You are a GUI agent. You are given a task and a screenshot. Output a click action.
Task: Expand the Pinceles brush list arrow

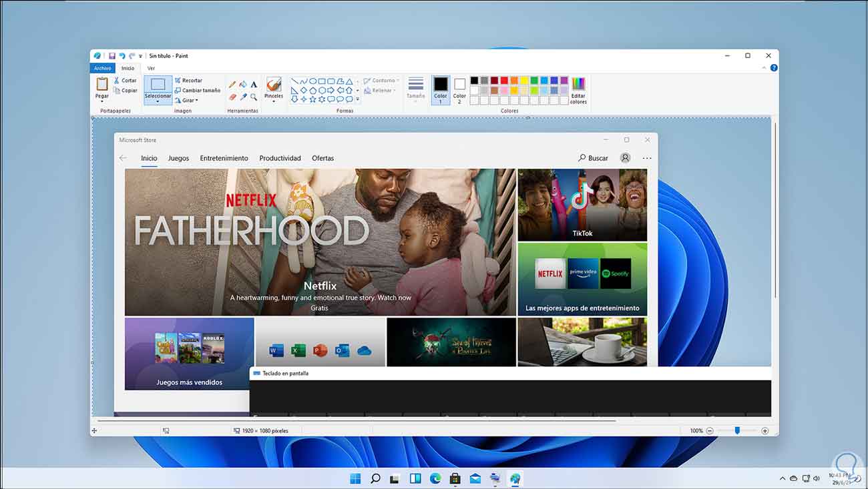[274, 102]
